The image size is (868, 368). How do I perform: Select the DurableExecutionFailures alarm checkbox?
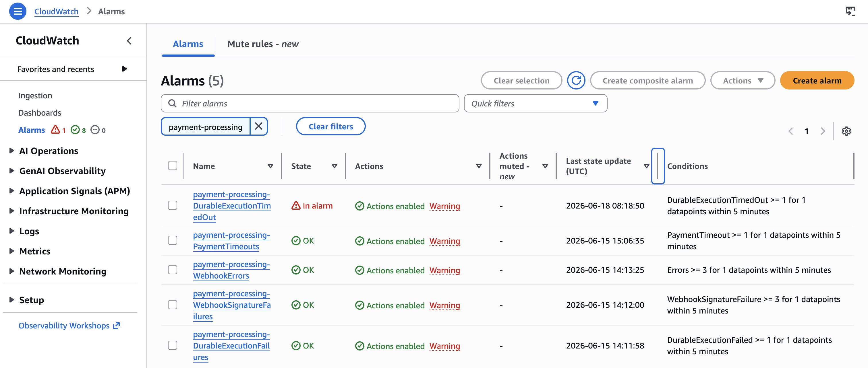pos(173,345)
